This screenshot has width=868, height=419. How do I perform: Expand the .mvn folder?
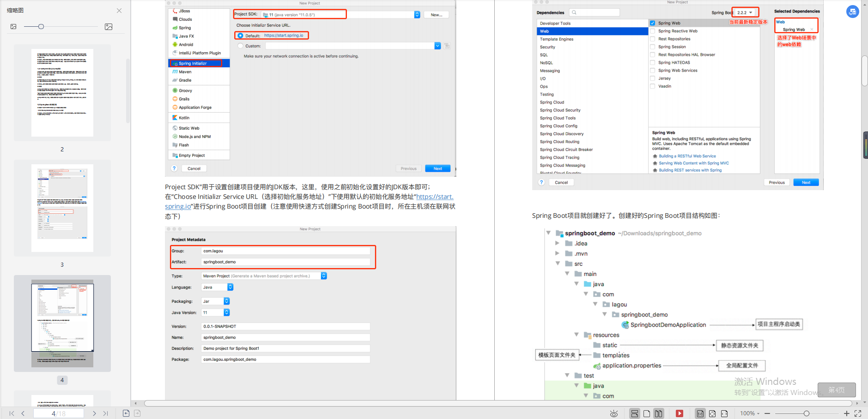[x=557, y=253]
